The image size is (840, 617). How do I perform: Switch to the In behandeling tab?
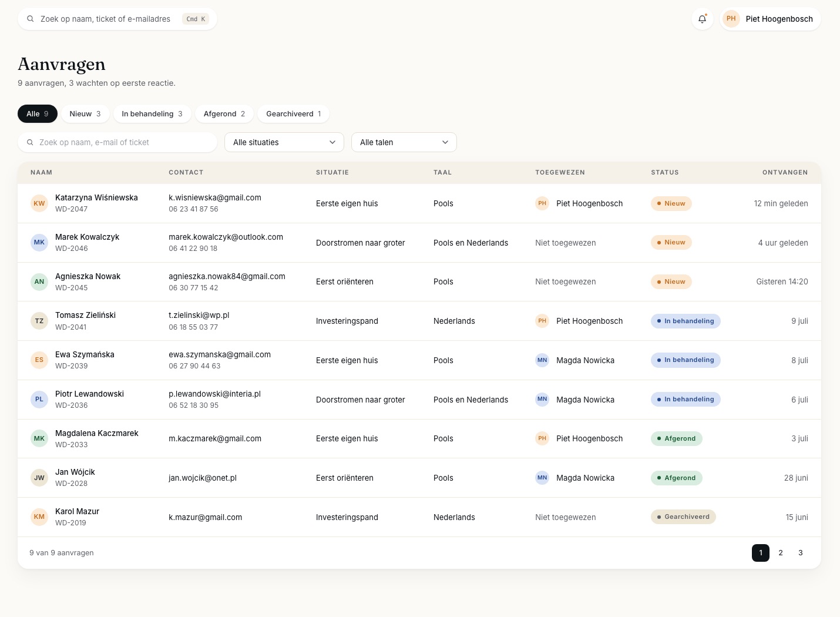[x=152, y=114]
